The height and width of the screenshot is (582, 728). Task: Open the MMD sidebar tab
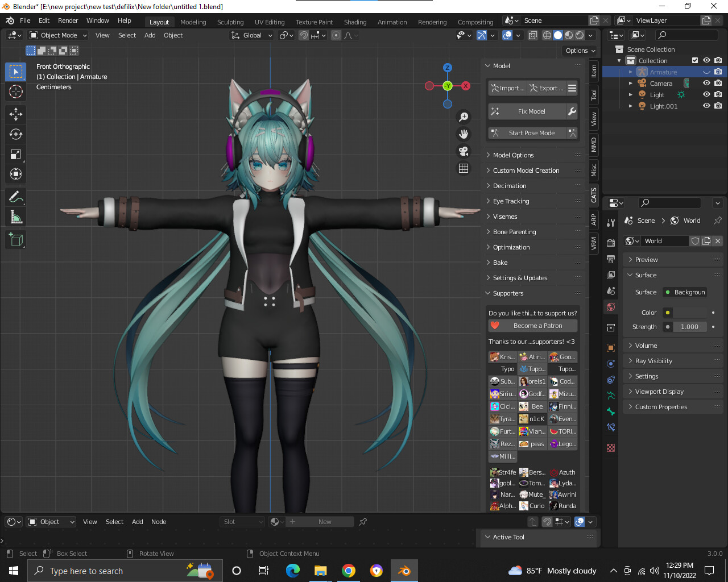point(594,145)
